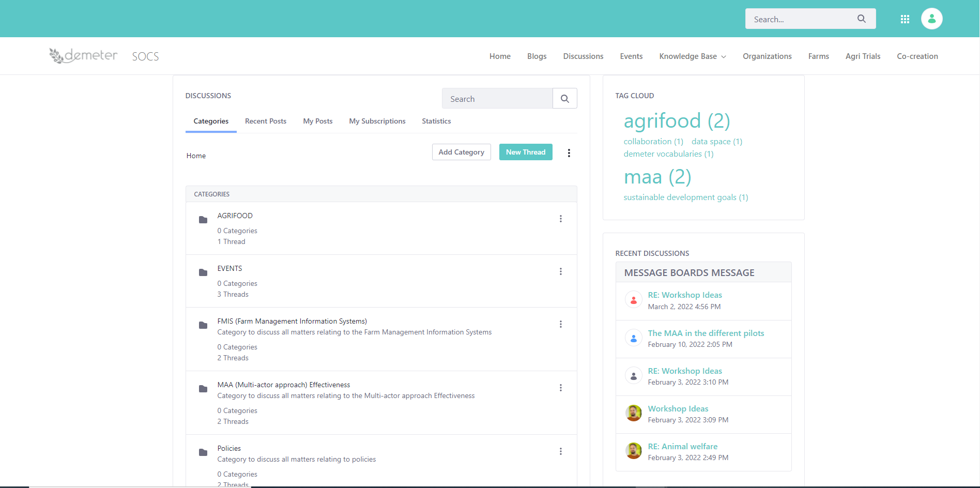Click the AGRIFOOD folder icon
Viewport: 980px width, 488px height.
(203, 220)
